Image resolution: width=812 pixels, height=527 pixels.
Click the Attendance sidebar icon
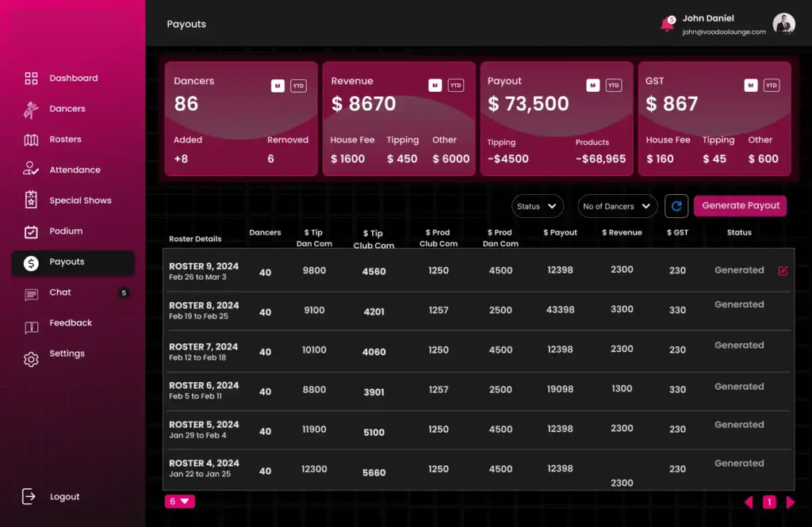(31, 170)
